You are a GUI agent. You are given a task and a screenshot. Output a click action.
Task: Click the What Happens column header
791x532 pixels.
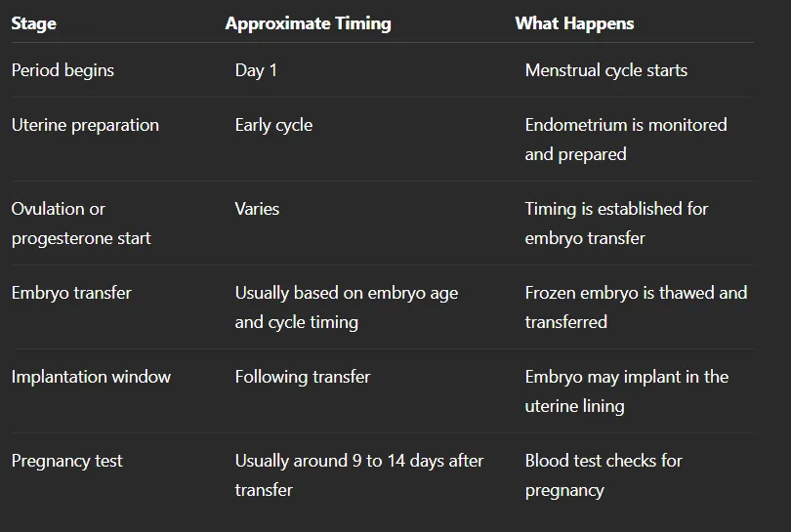click(574, 23)
